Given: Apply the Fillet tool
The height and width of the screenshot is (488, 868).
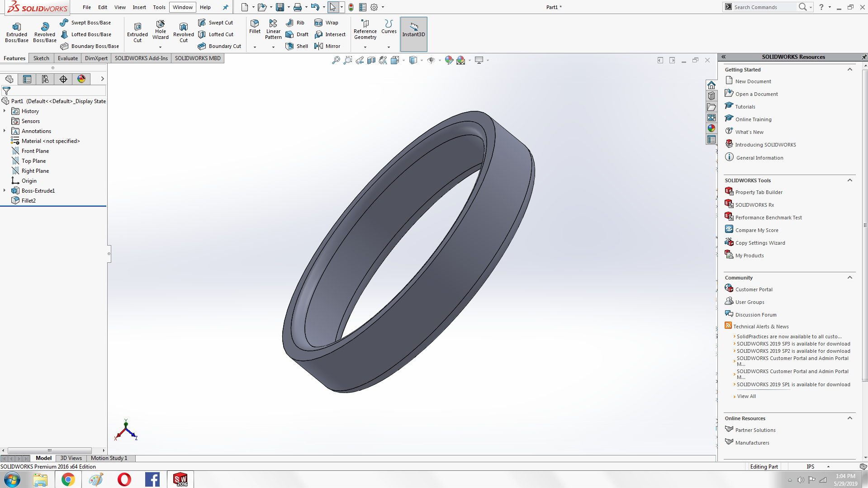Looking at the screenshot, I should 255,27.
